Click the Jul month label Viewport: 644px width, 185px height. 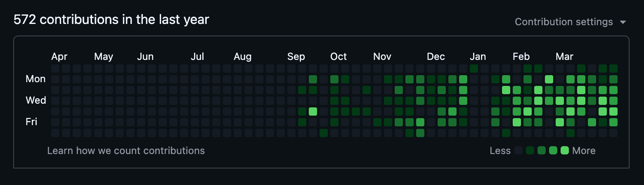pos(197,57)
